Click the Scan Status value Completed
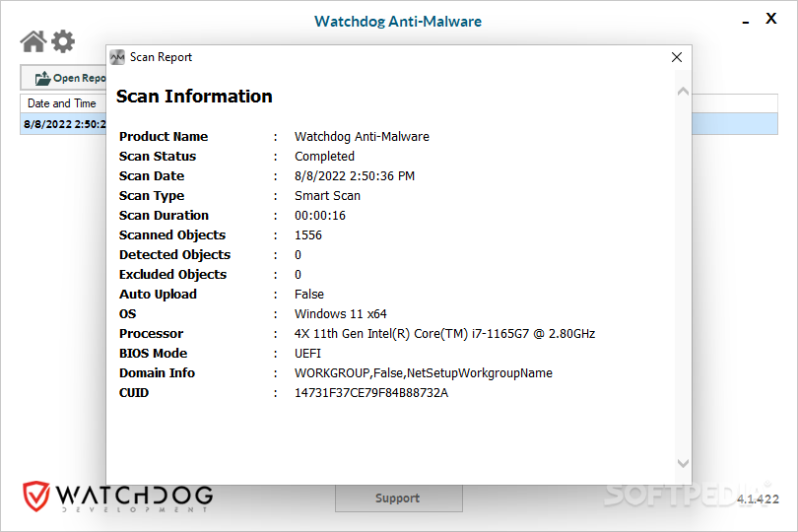 point(324,157)
